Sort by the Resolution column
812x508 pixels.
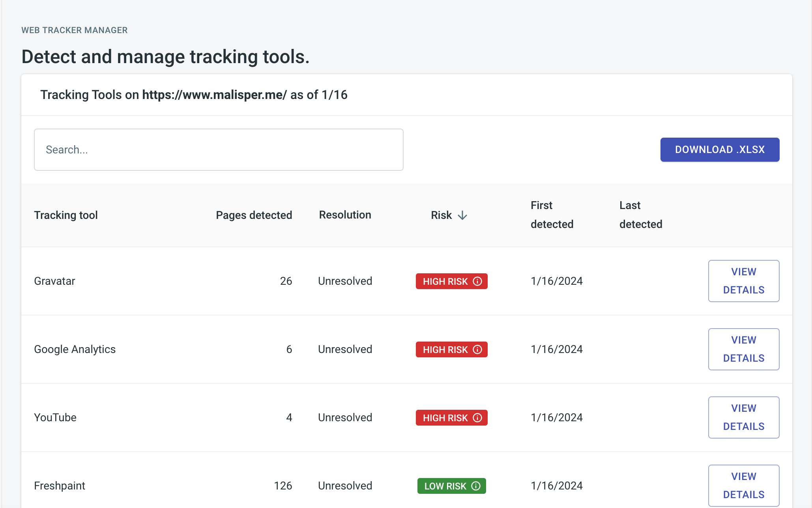pos(345,215)
